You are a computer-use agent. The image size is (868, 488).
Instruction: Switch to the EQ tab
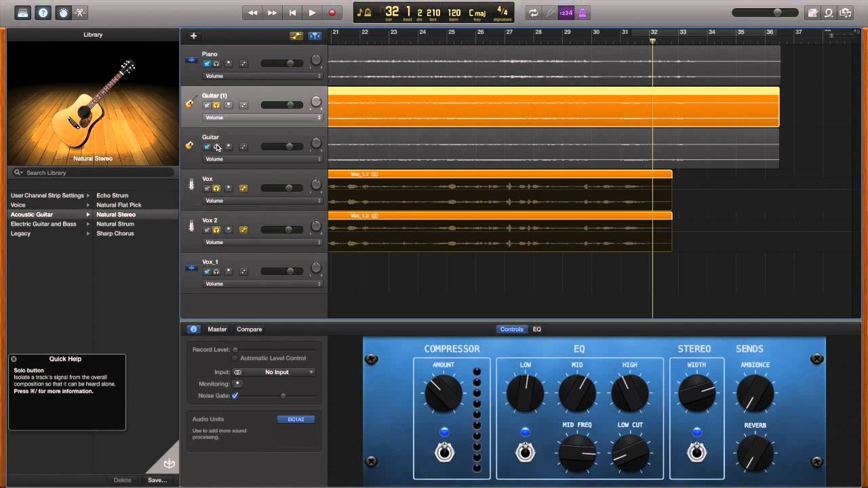pos(536,329)
